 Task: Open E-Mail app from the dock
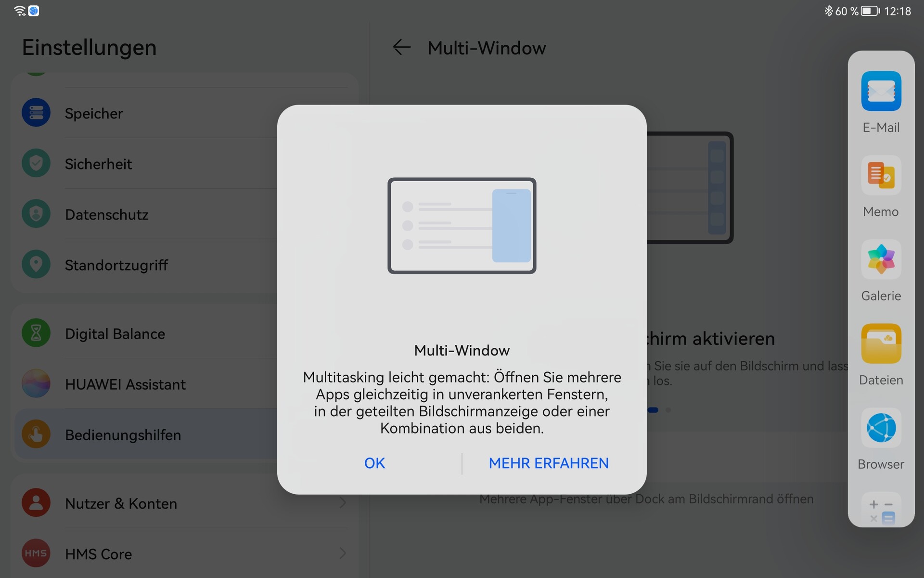pos(881,92)
